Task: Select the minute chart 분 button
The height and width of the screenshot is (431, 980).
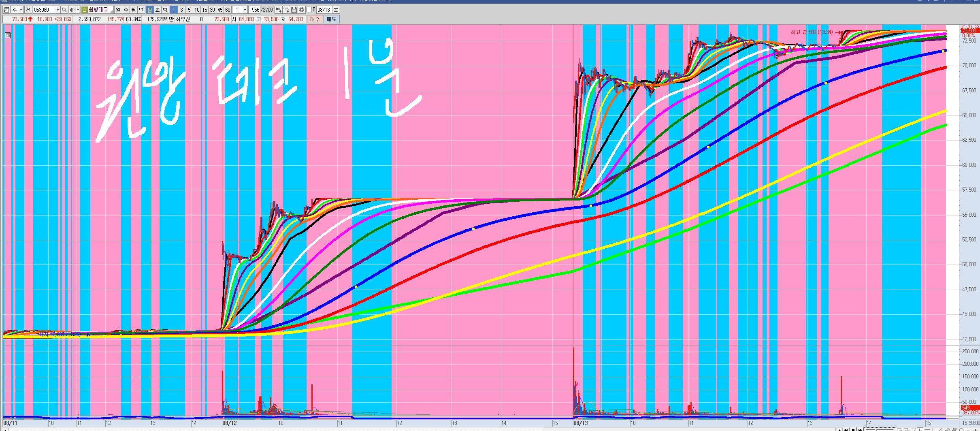Action: pos(149,10)
